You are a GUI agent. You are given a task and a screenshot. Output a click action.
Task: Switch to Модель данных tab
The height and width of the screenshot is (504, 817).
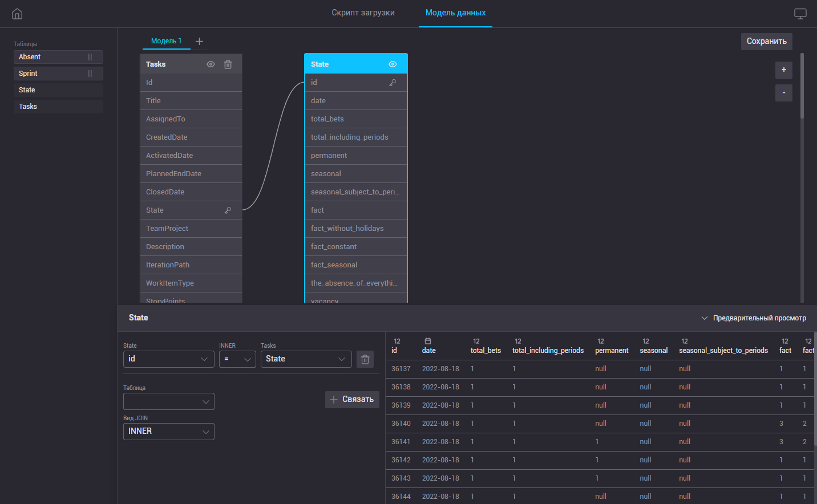click(x=455, y=13)
